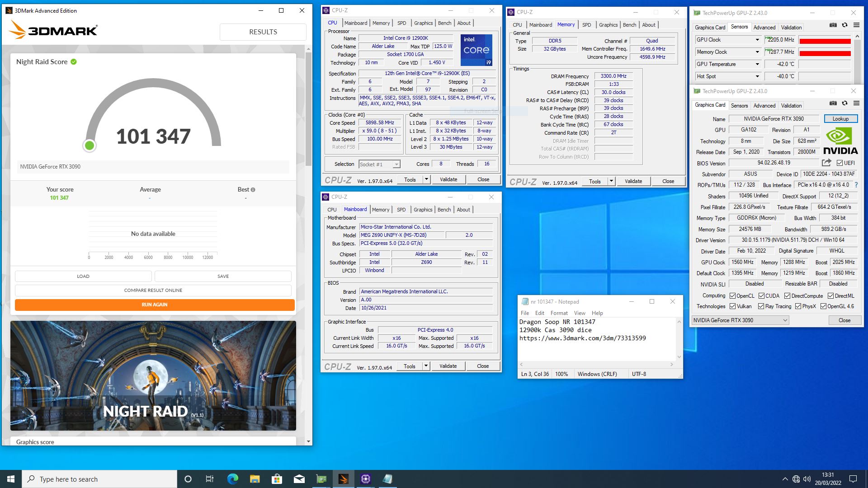Click the Type here to search box
The image size is (868, 488).
coord(99,479)
